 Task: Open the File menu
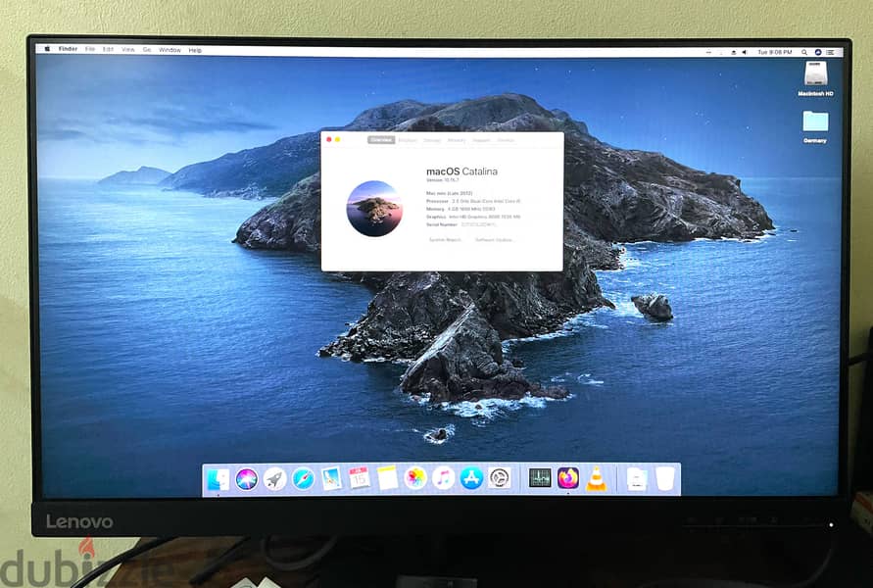(x=90, y=49)
